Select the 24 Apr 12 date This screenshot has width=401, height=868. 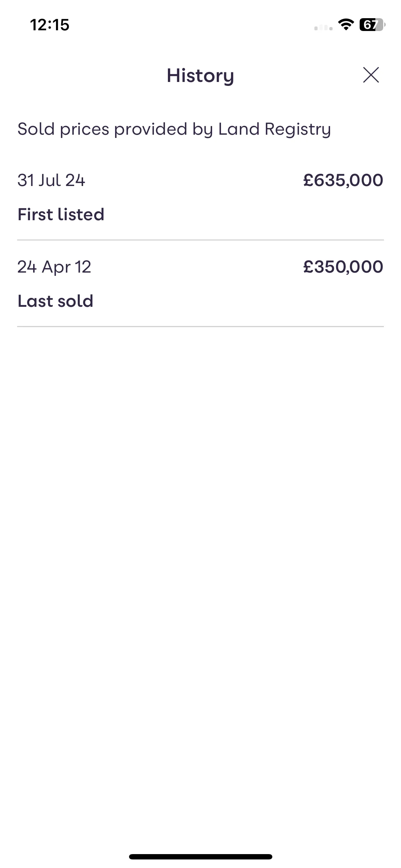point(54,267)
